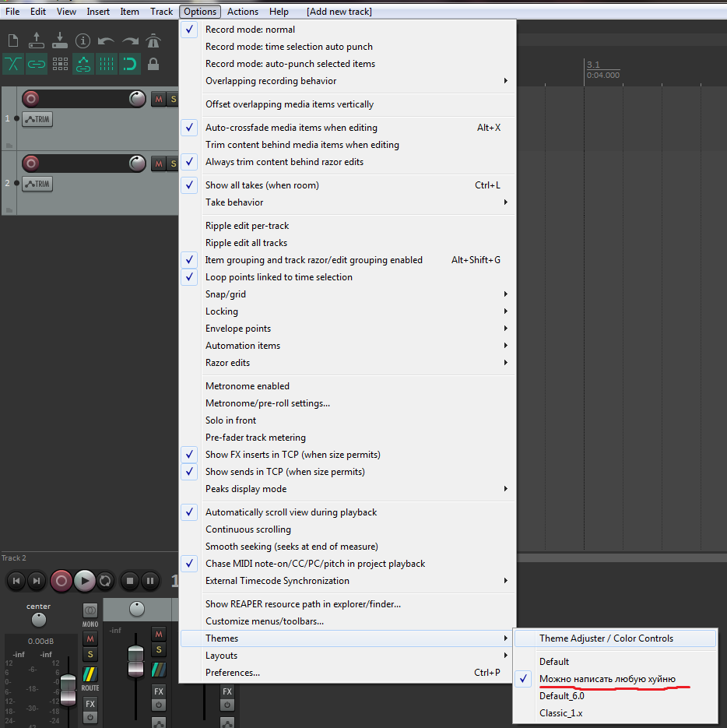Expand Razor edits submenu
The image size is (727, 728).
347,363
